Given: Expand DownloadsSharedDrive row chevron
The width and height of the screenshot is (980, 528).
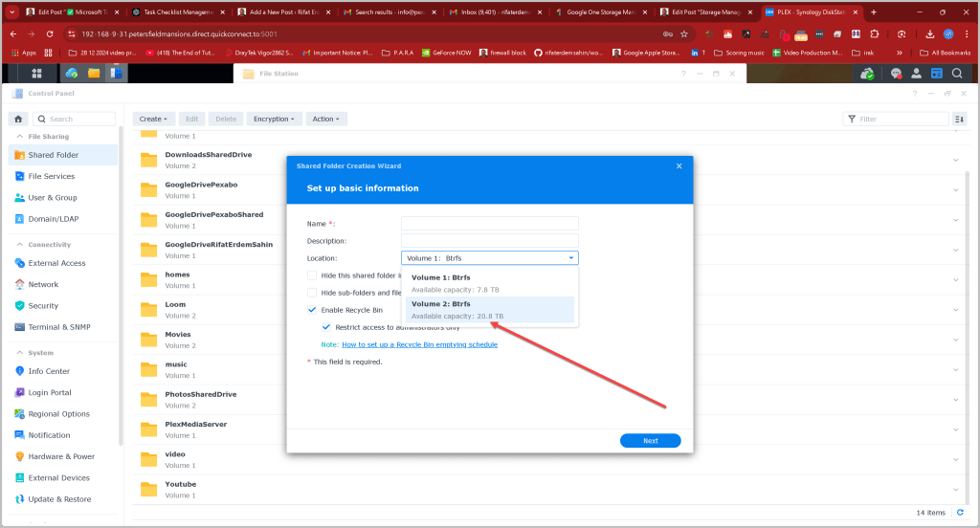Looking at the screenshot, I should click(956, 160).
